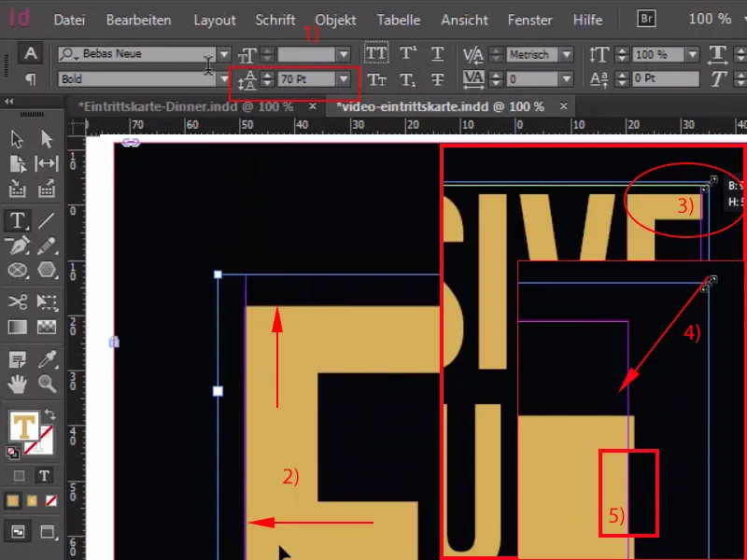
Task: Click the gold text Fill swatch
Action: click(24, 427)
